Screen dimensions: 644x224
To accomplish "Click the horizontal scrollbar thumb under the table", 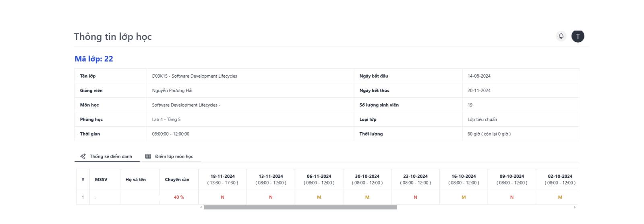I will coord(300,208).
